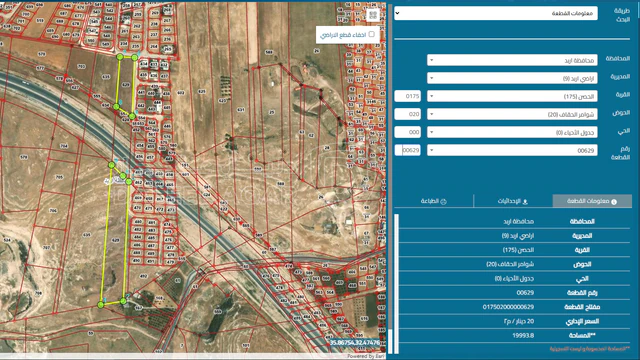
Task: Click result row value 'جدول الأحياء (0)'
Action: click(x=514, y=278)
